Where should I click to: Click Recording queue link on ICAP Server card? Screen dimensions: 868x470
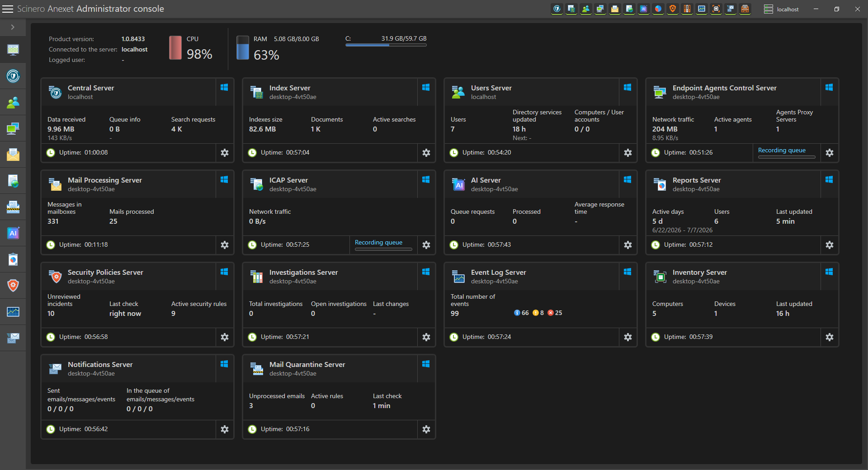pyautogui.click(x=378, y=242)
